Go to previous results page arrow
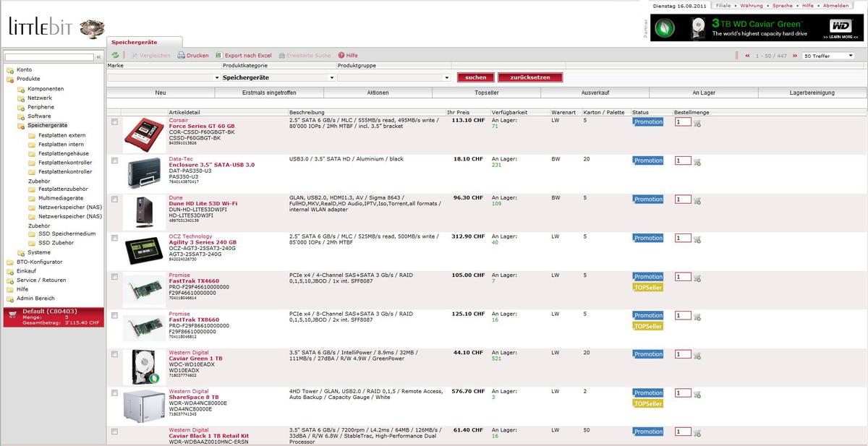This screenshot has height=446, width=868. pos(746,56)
